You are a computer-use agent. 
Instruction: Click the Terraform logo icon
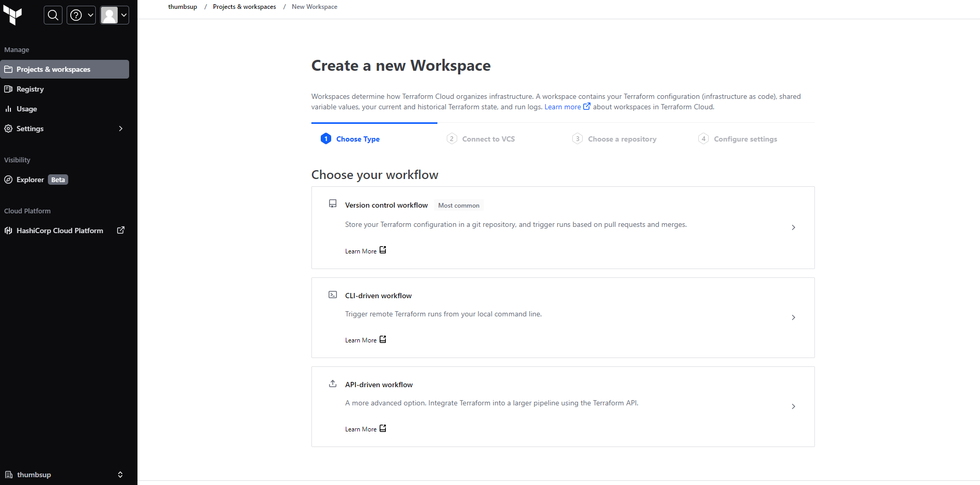(x=12, y=16)
